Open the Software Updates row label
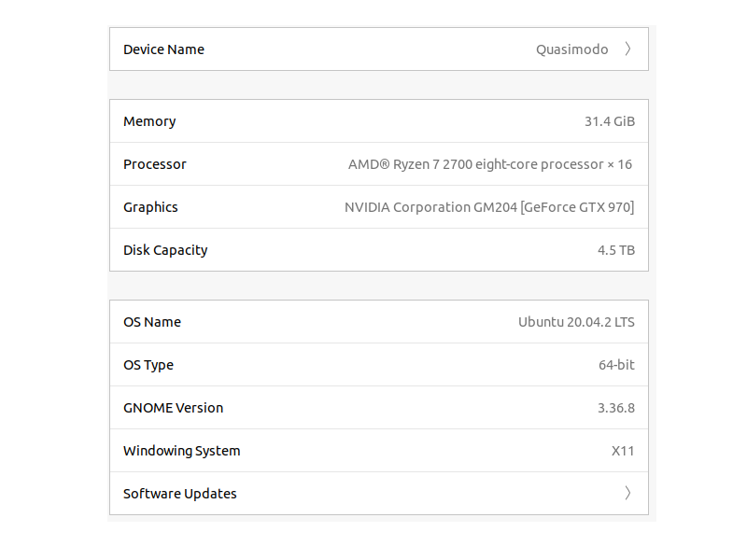Viewport: 747px width, 560px height. pos(180,494)
